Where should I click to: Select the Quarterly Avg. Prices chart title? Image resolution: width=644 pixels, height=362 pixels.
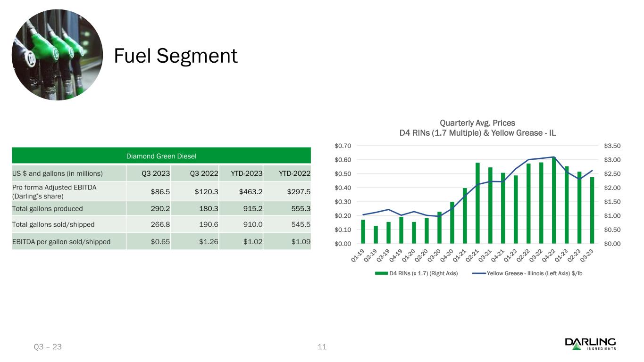pos(477,128)
